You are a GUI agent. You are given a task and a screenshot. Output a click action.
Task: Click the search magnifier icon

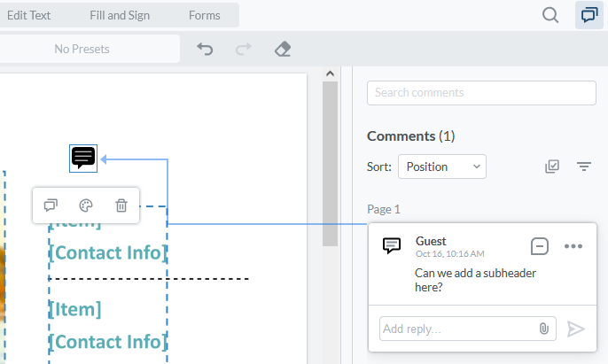550,15
